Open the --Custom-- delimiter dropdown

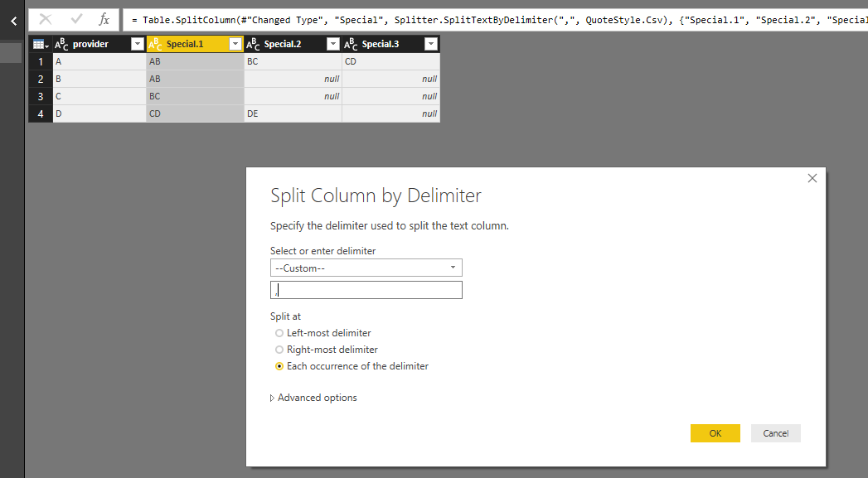(366, 268)
